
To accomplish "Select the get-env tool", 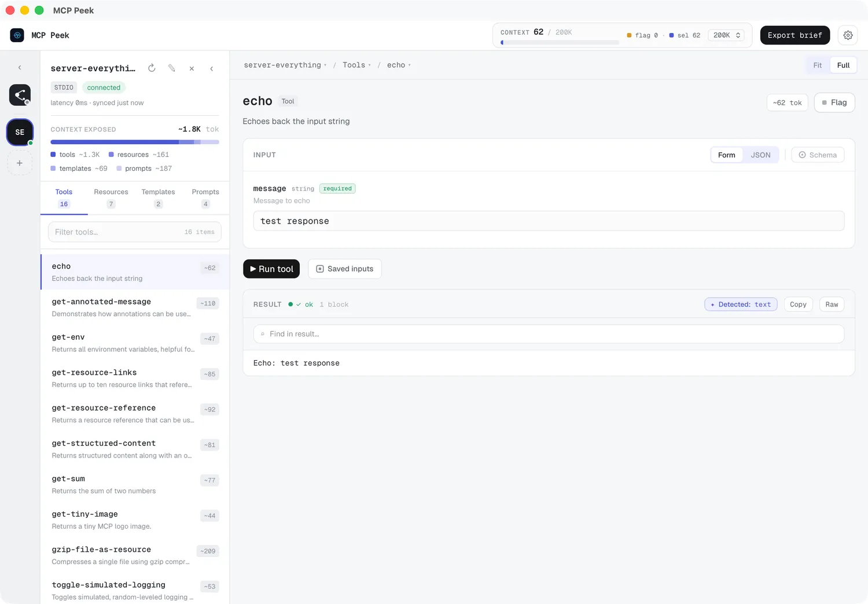I will (x=135, y=343).
